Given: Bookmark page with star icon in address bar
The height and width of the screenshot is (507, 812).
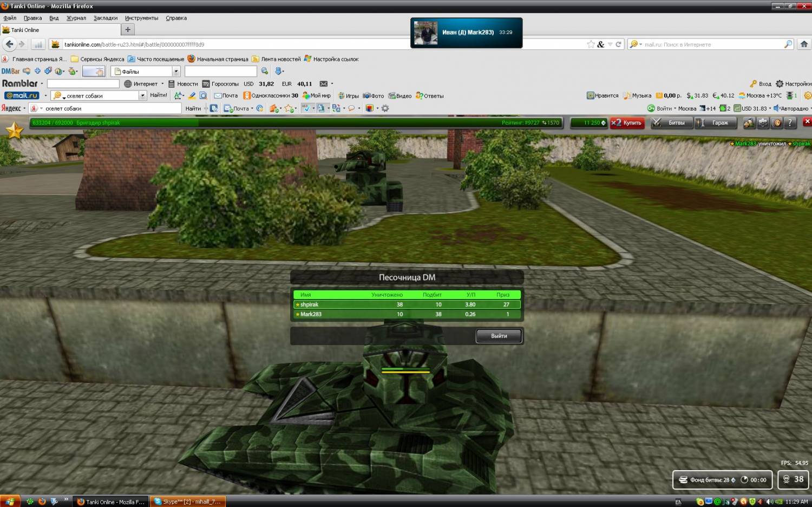Looking at the screenshot, I should tap(591, 44).
